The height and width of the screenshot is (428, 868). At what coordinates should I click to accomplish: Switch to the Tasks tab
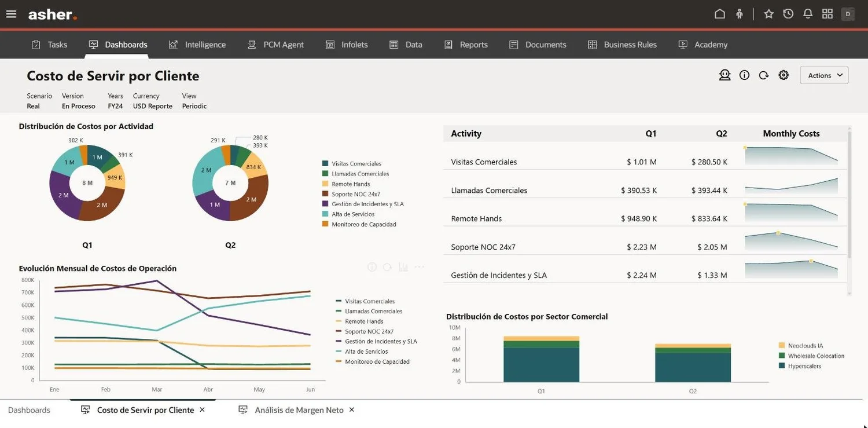(x=49, y=45)
